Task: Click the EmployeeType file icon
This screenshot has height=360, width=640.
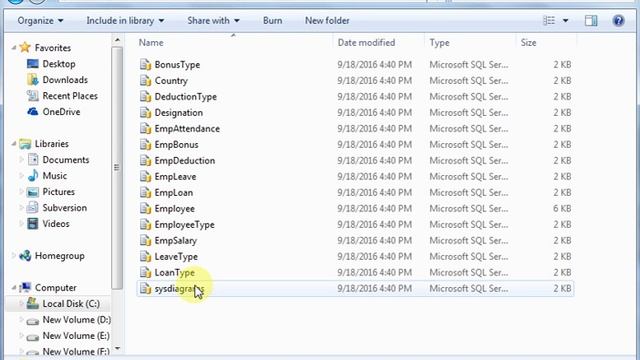Action: pyautogui.click(x=145, y=224)
